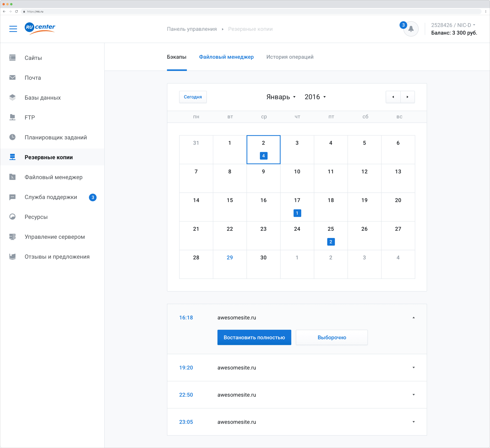The width and height of the screenshot is (490, 448).
Task: Click the Управление сервером icon
Action: tap(12, 236)
